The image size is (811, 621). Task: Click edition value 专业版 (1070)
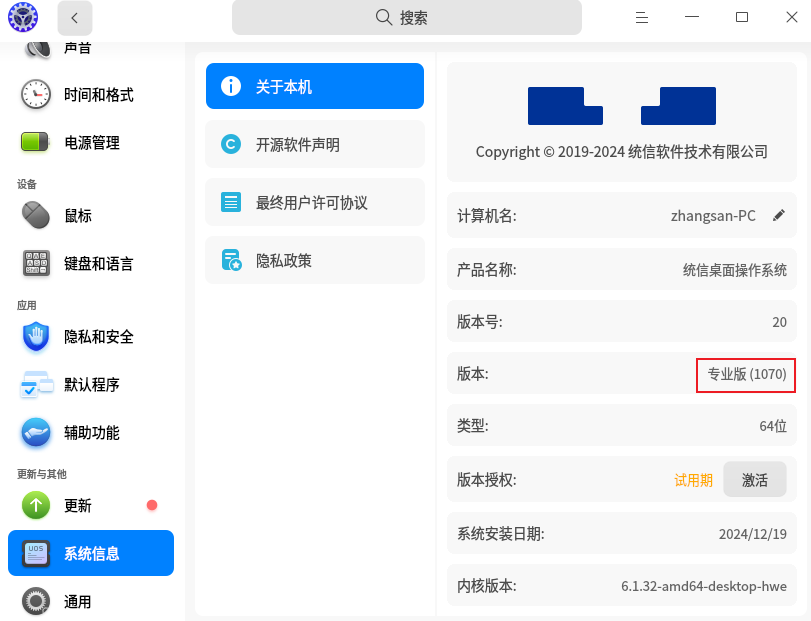coord(746,374)
